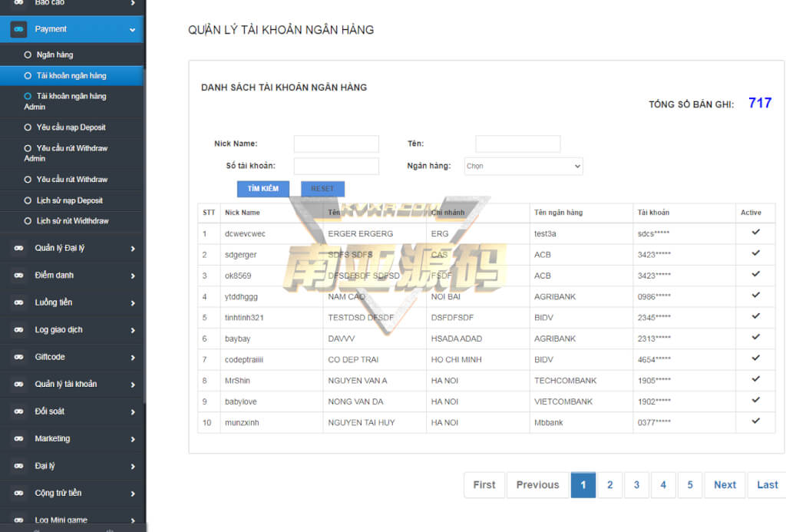Expand the Quản lý tài khoản menu
Image resolution: width=786 pixels, height=532 pixels.
[x=132, y=385]
